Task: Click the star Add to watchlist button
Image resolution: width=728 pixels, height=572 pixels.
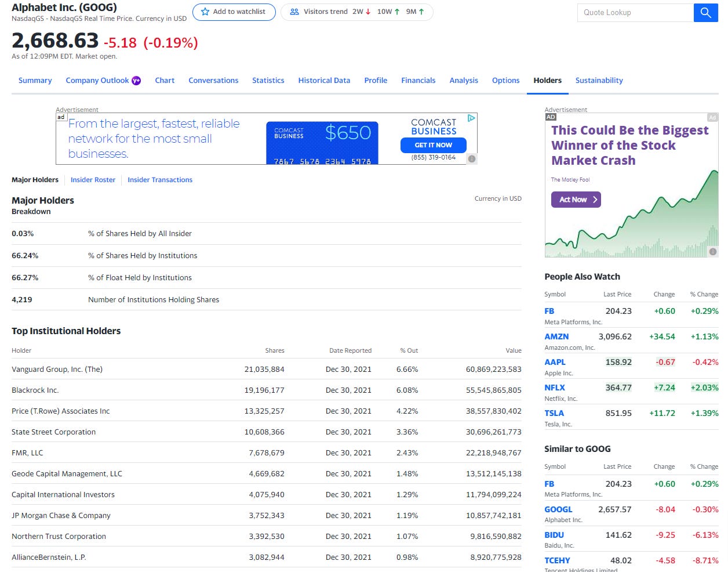Action: 234,12
